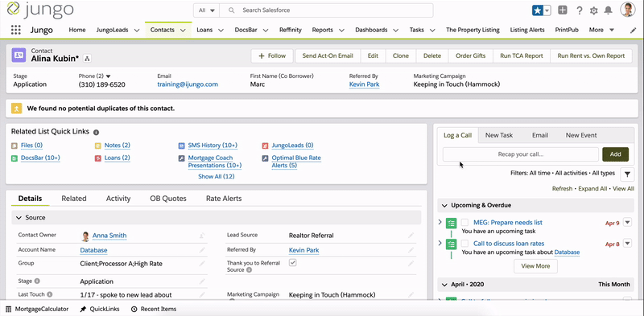Screen dimensions: 644x316
Task: Click the pencil edit navigation icon
Action: pos(633,30)
